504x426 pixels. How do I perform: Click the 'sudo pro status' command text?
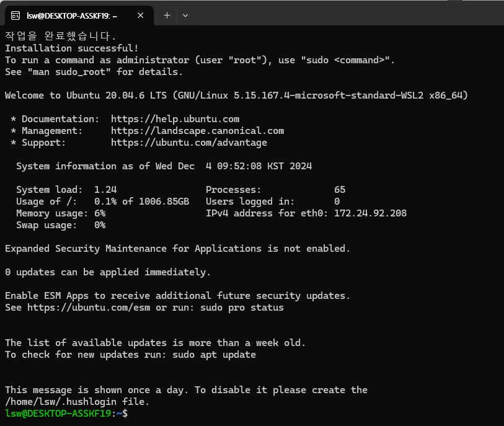(x=242, y=308)
